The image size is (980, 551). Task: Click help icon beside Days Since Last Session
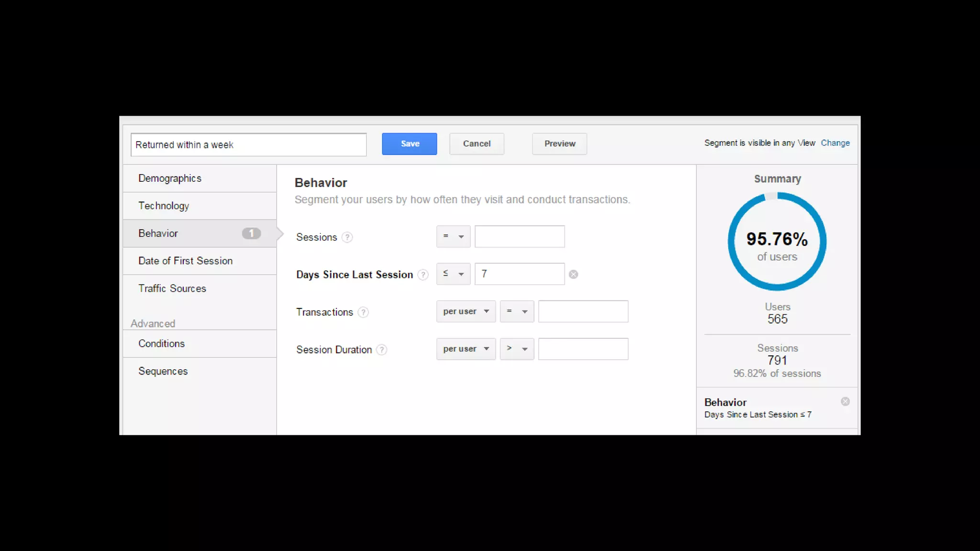pyautogui.click(x=423, y=275)
